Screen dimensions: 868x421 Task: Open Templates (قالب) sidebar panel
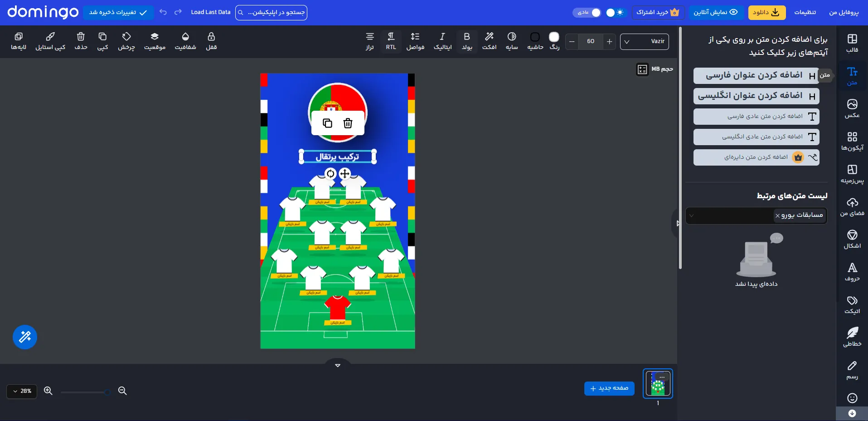point(852,43)
